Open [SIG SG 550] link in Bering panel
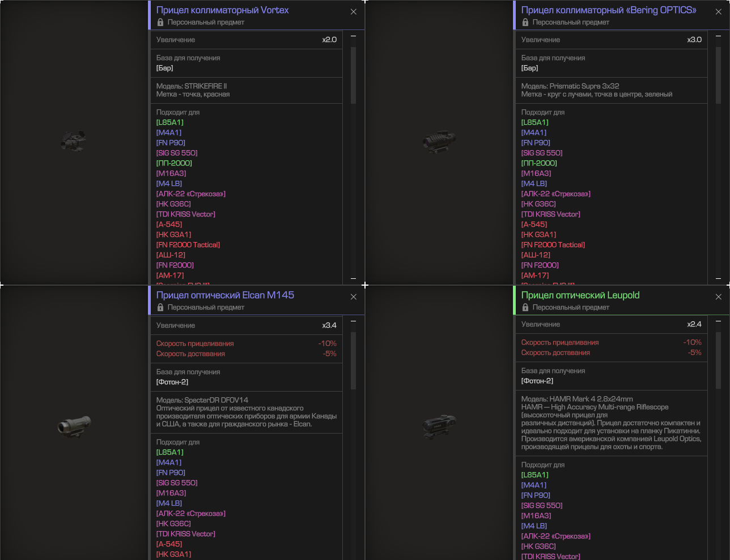 pyautogui.click(x=542, y=153)
